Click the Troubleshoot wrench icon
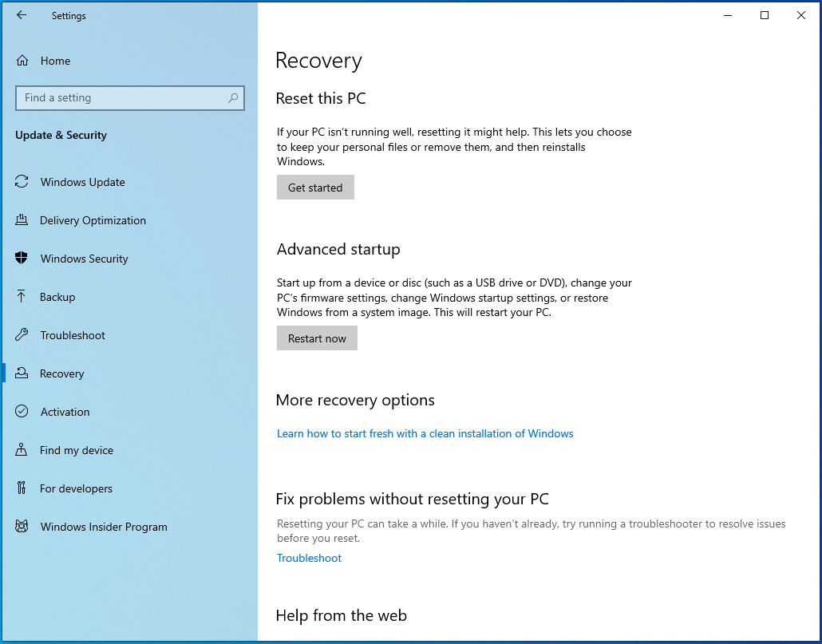 click(x=22, y=335)
